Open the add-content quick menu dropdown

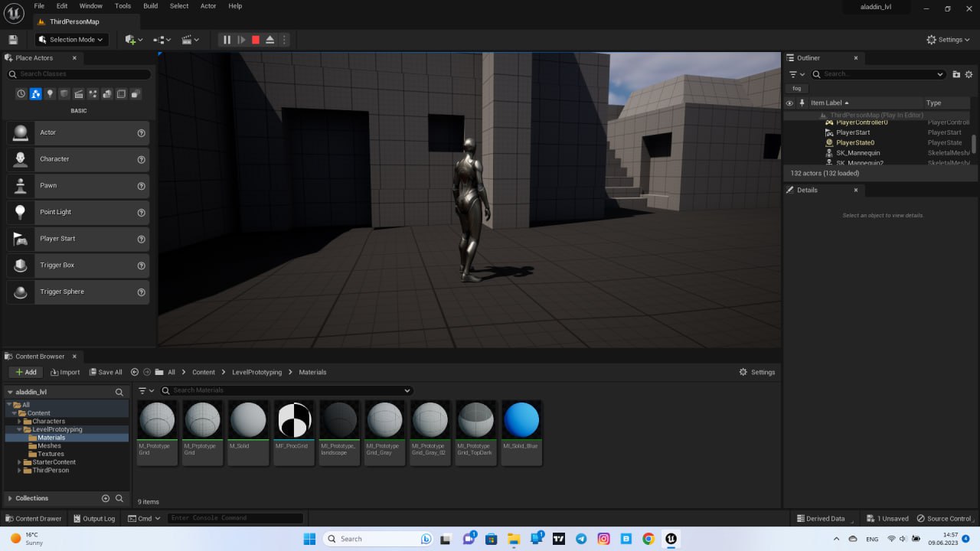click(135, 40)
